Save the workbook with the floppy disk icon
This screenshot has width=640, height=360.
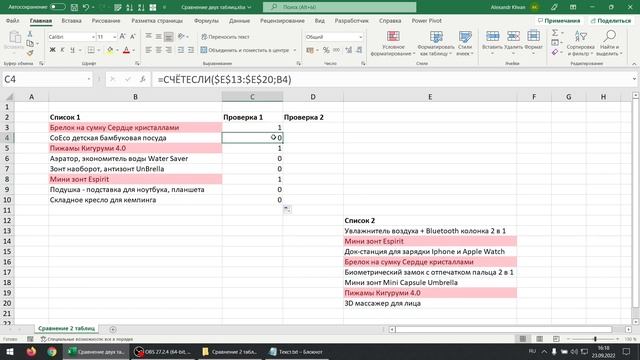tap(74, 7)
